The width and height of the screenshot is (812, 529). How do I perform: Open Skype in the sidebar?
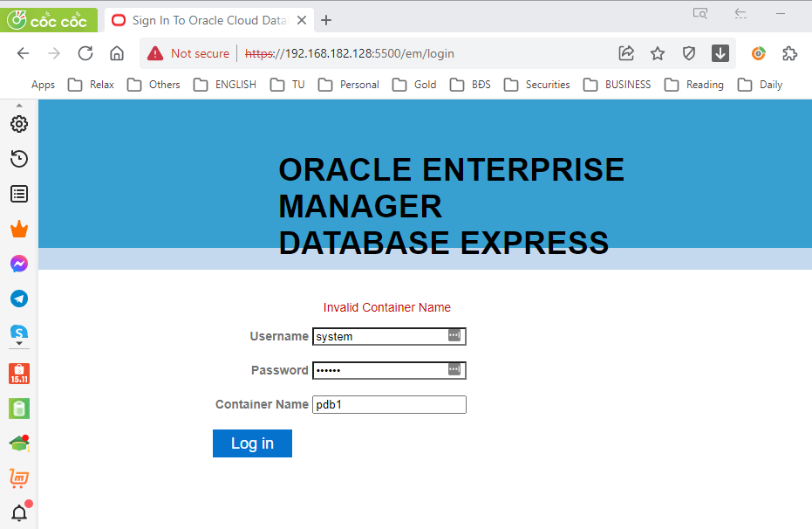click(x=19, y=332)
